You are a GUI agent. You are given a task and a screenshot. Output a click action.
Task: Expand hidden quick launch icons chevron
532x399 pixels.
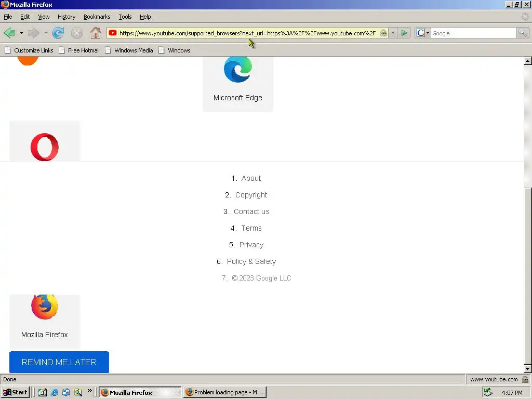pyautogui.click(x=89, y=391)
